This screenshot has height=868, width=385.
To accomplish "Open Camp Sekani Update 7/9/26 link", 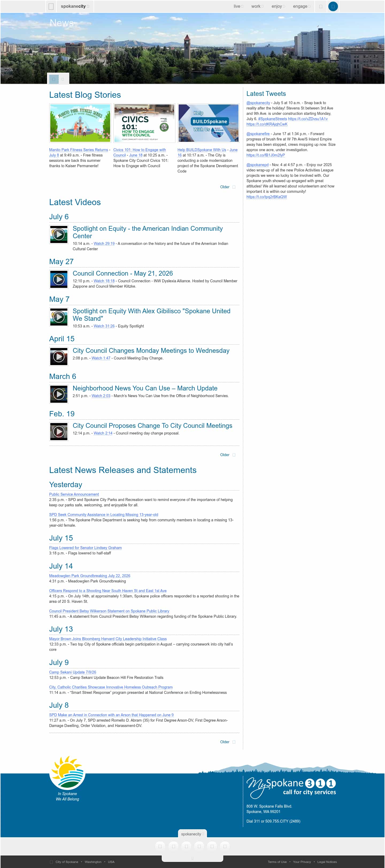I will [72, 672].
